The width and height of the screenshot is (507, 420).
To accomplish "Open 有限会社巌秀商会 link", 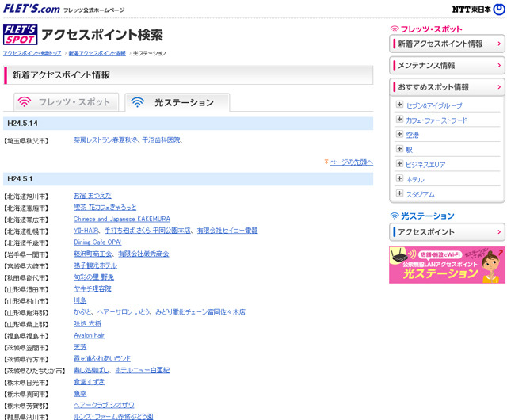I will tap(143, 254).
